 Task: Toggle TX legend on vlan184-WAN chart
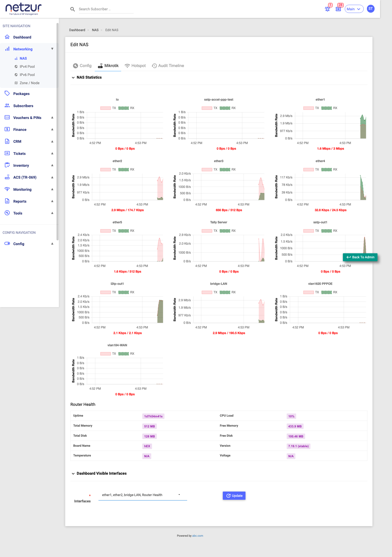(x=108, y=354)
